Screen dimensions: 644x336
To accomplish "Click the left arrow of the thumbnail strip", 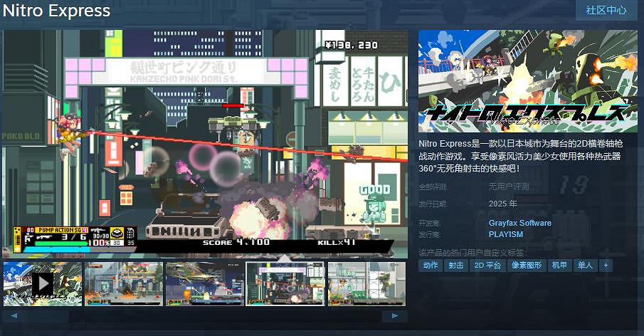I will tap(14, 316).
